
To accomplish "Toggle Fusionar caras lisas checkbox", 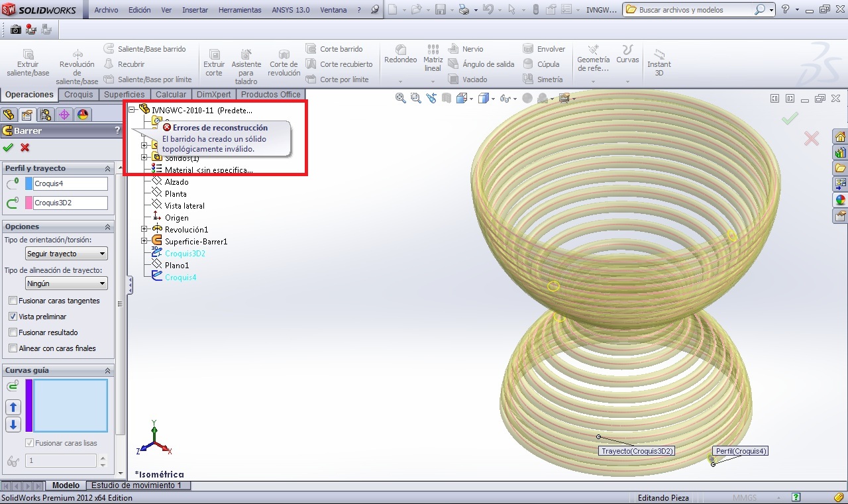I will click(x=29, y=443).
